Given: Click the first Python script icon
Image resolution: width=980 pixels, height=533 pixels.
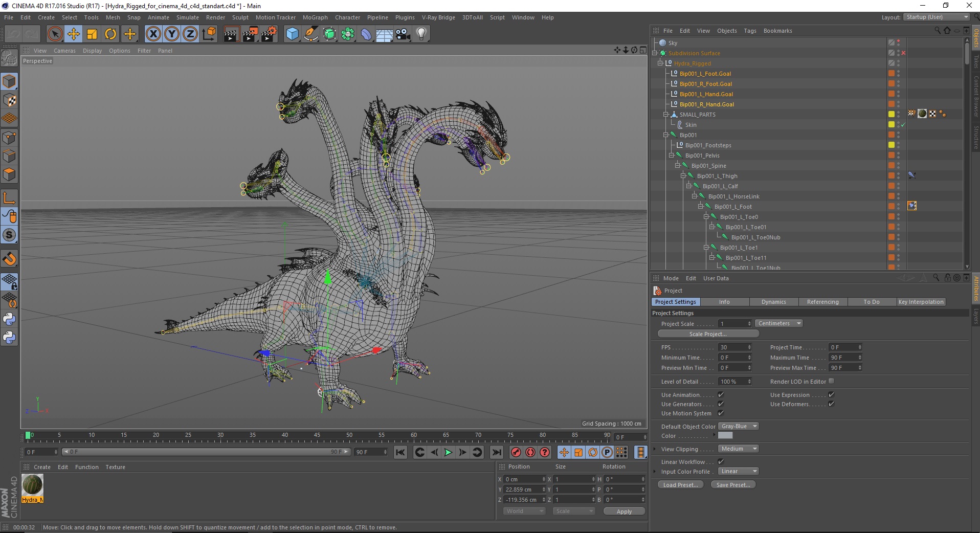Looking at the screenshot, I should (9, 319).
